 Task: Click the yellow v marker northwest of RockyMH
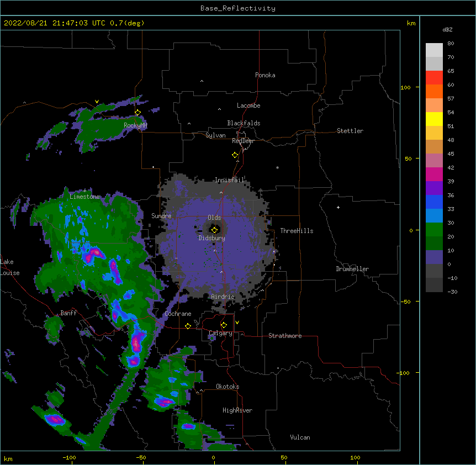tap(97, 102)
